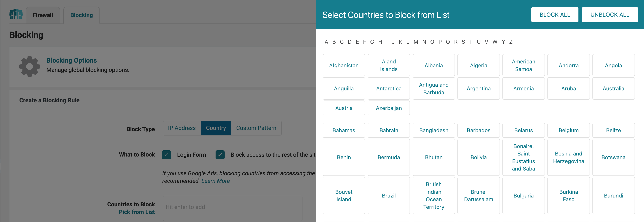
Task: Select IP Address block type
Action: pos(182,128)
